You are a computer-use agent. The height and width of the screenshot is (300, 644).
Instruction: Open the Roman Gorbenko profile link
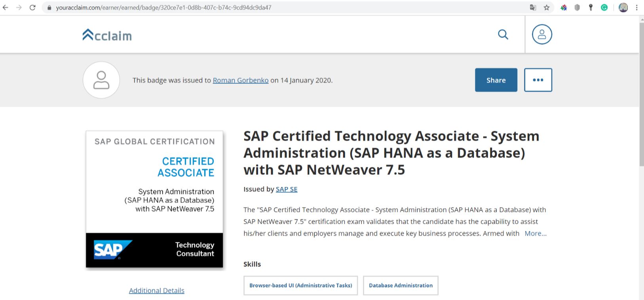240,80
